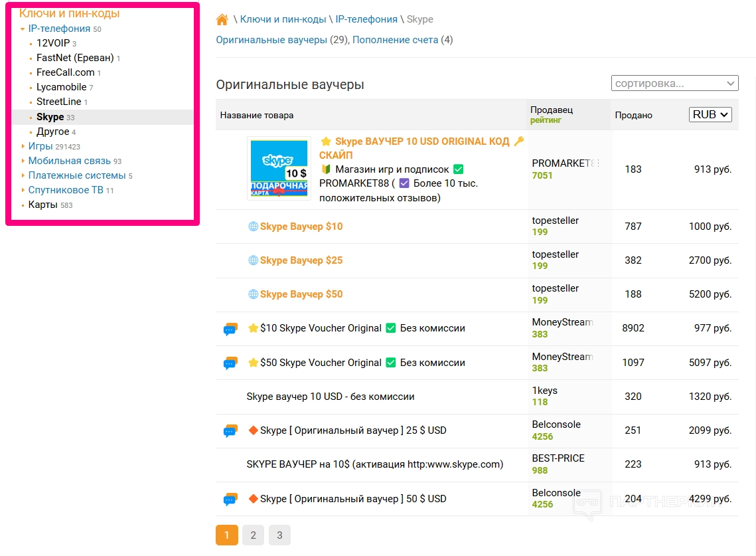Expand the Игры category arrow

point(23,146)
